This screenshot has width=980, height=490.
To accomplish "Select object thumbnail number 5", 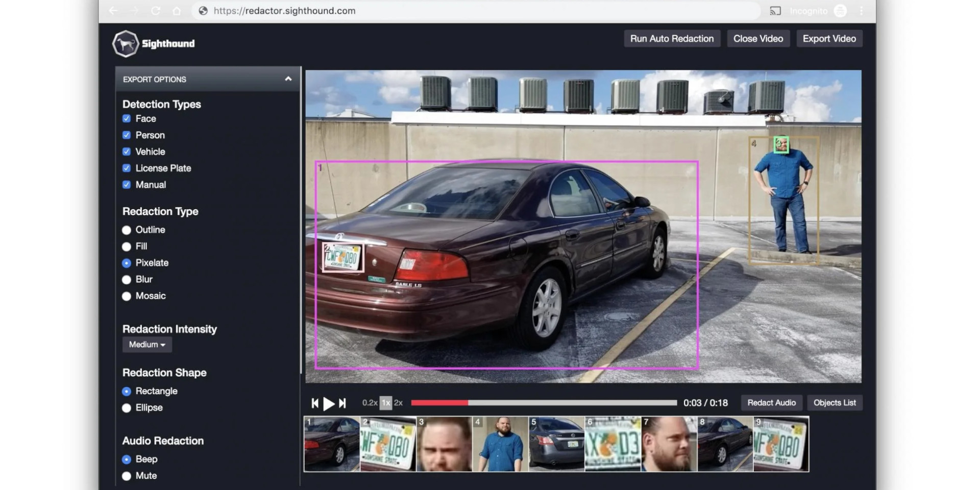I will [556, 444].
